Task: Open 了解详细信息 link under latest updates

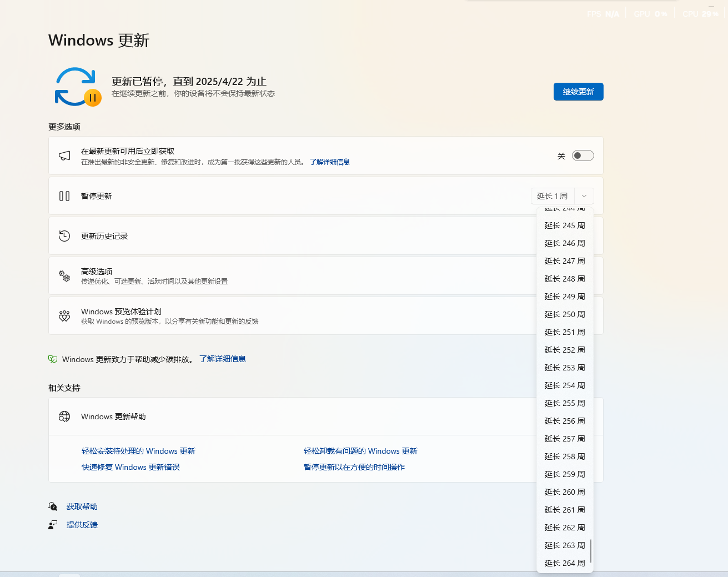Action: (x=330, y=162)
